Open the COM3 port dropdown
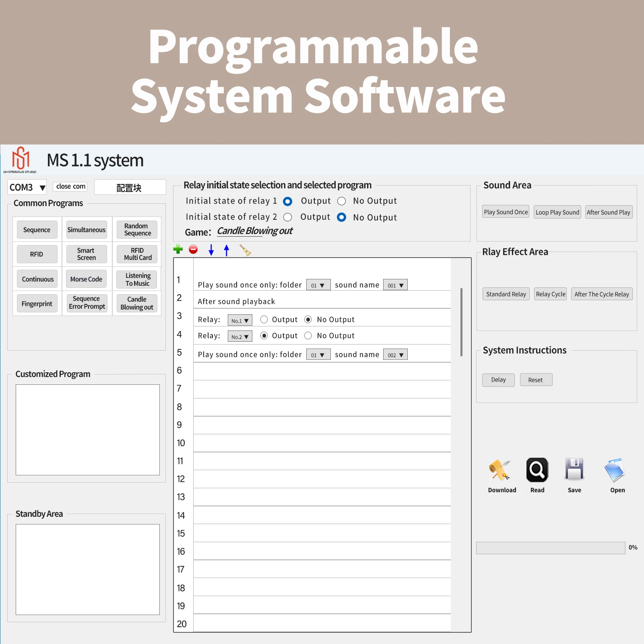 pos(27,187)
